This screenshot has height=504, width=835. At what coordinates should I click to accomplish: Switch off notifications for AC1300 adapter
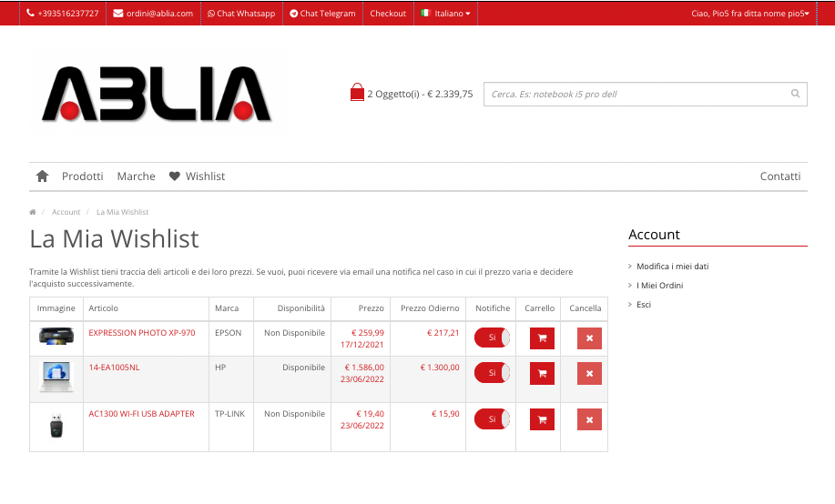pyautogui.click(x=492, y=419)
